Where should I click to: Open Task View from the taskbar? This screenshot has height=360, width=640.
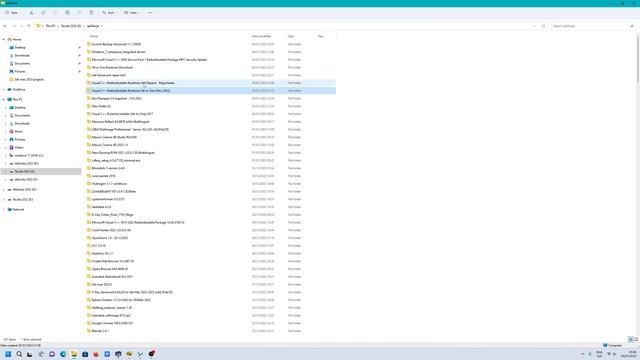30,354
